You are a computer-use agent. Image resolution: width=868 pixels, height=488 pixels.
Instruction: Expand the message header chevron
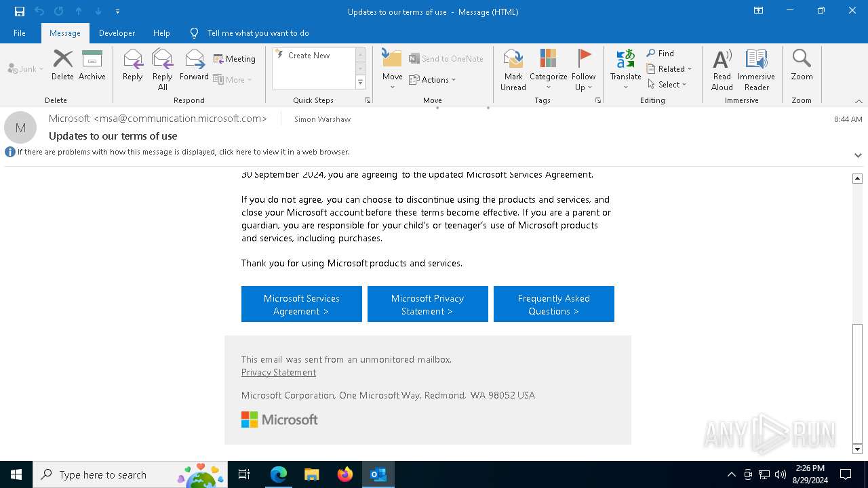coord(858,155)
